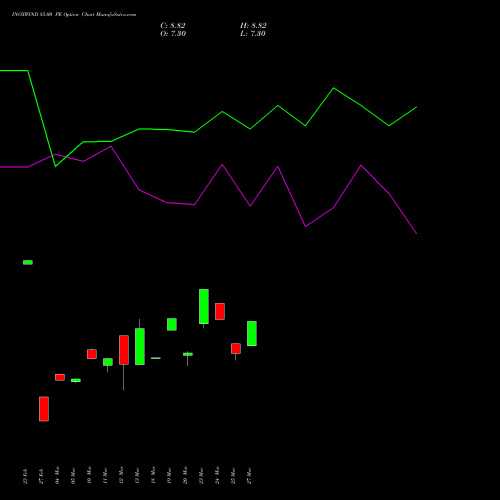
Task: Click the 23 Feb date axis label
Action: [25, 476]
